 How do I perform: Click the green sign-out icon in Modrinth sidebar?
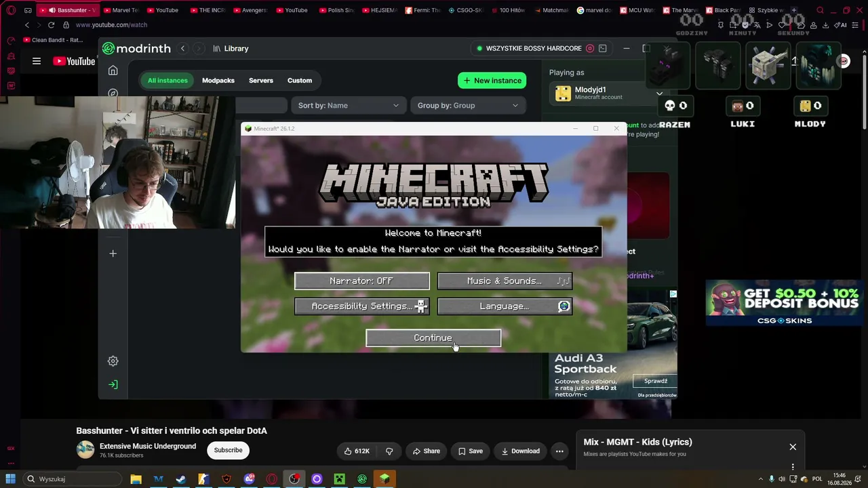[x=113, y=385]
